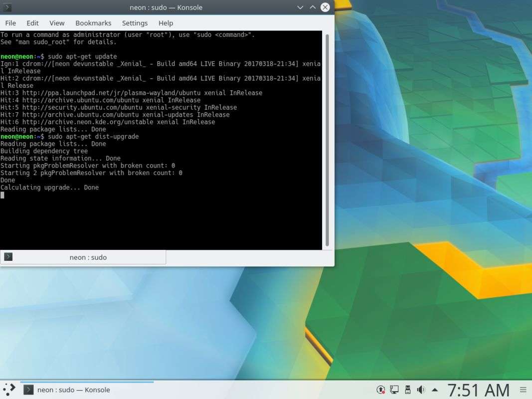This screenshot has width=532, height=399.
Task: Click inside the terminal output area
Action: pyautogui.click(x=160, y=219)
